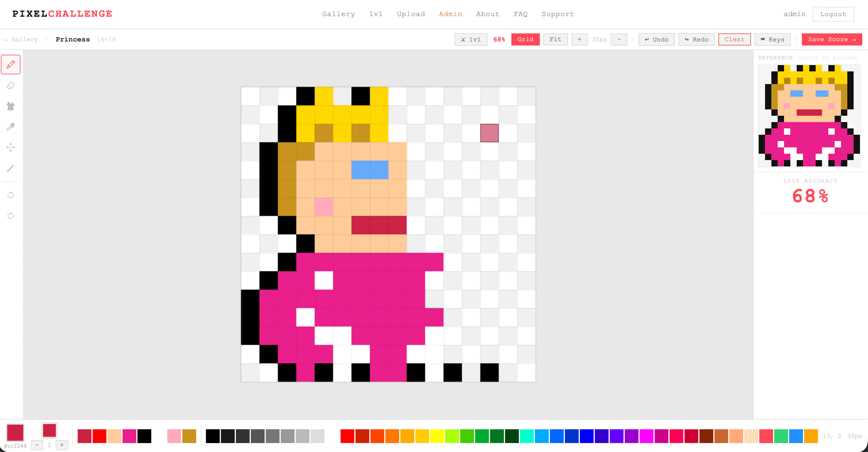Zoom out with the toolbar minus button
Image resolution: width=868 pixels, height=452 pixels.
(619, 39)
